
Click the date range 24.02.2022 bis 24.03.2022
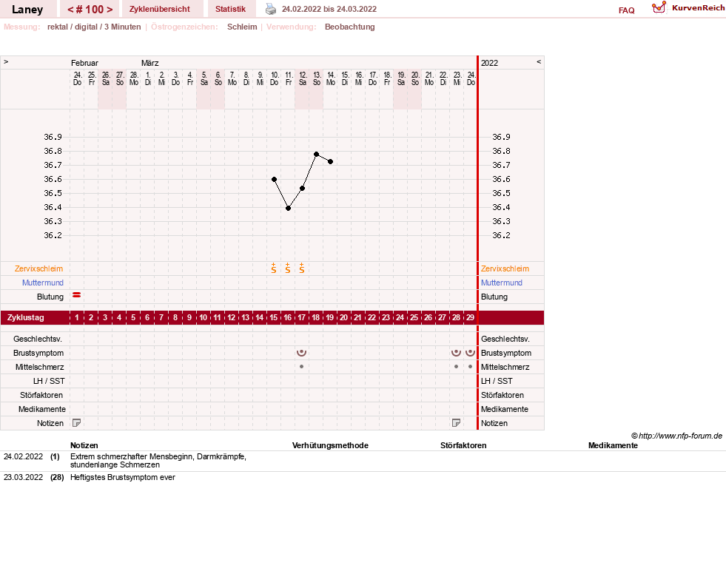tap(329, 9)
